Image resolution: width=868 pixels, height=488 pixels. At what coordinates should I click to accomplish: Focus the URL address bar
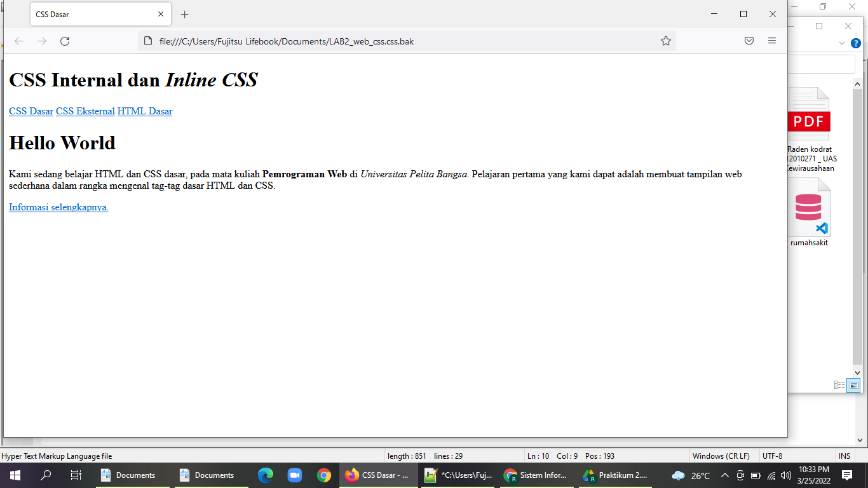[407, 41]
